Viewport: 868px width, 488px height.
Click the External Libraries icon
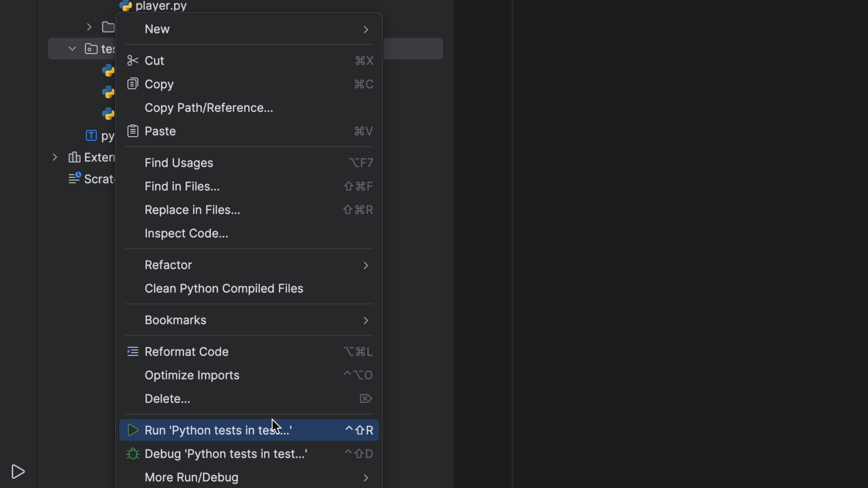74,157
